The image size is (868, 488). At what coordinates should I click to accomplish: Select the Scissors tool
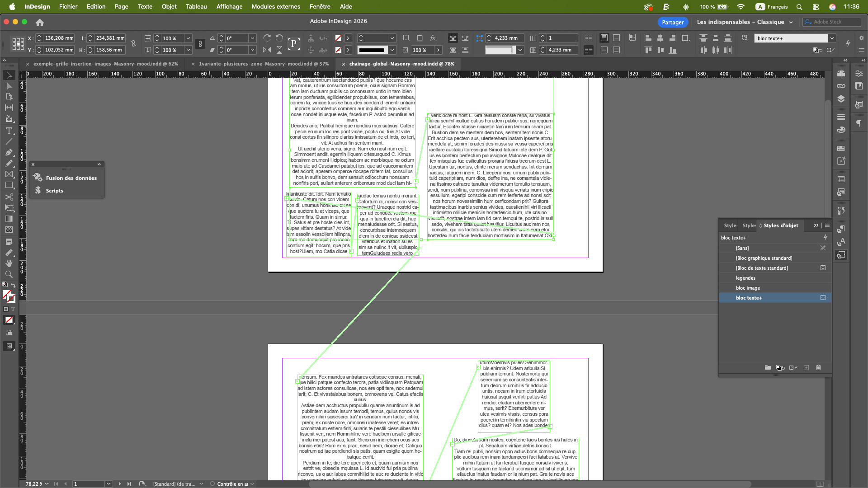coord(9,197)
